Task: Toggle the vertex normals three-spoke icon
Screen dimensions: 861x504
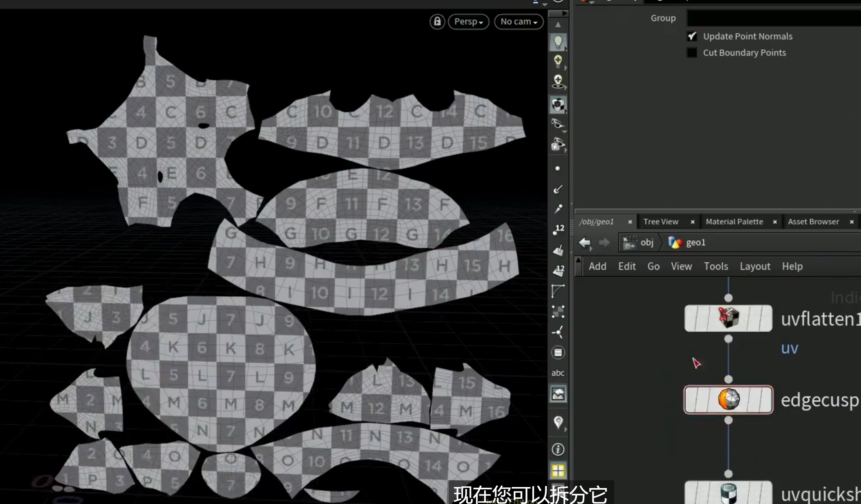Action: click(558, 332)
